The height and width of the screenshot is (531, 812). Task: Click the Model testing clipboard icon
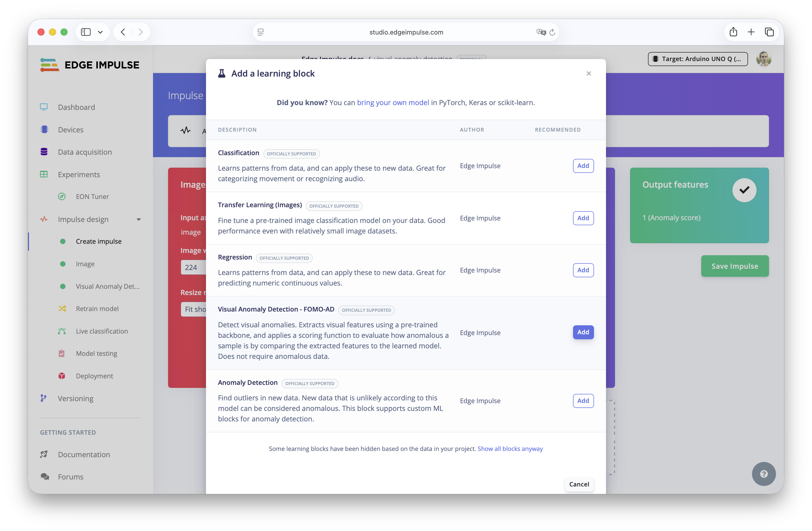(x=62, y=353)
